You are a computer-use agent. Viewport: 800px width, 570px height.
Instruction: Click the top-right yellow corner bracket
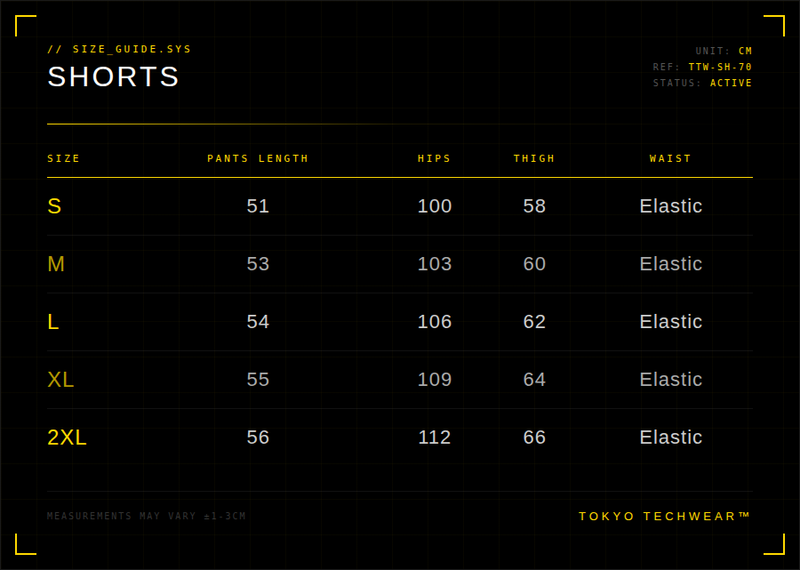point(775,25)
